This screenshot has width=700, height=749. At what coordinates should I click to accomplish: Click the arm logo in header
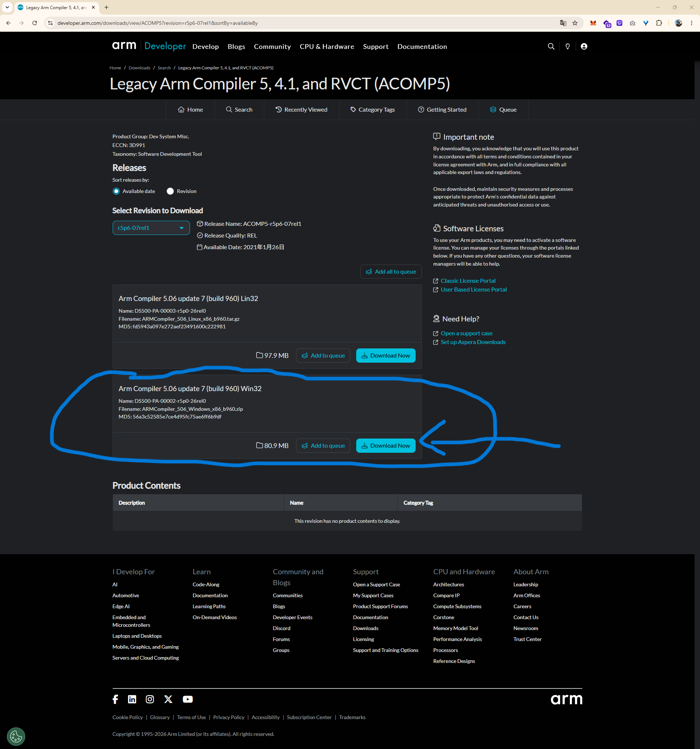124,46
